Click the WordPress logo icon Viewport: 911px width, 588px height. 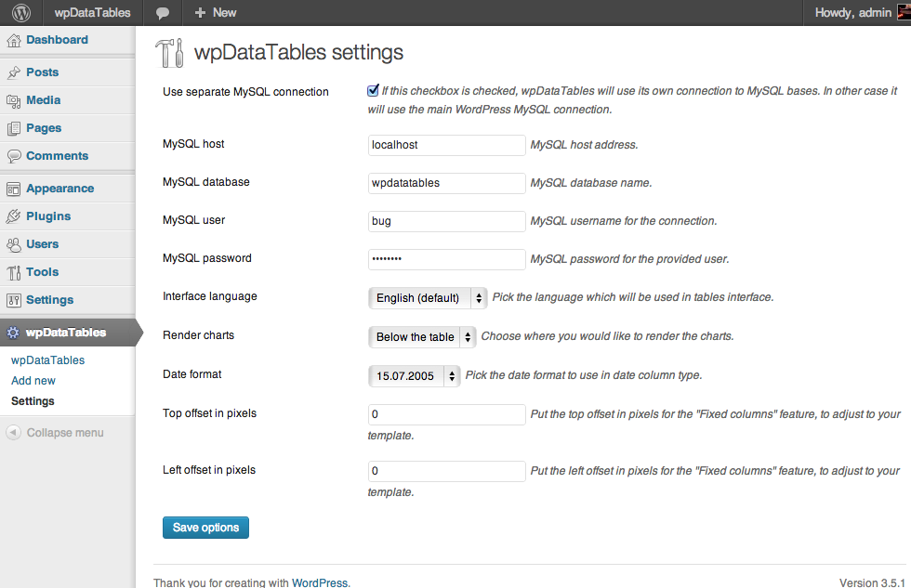21,12
